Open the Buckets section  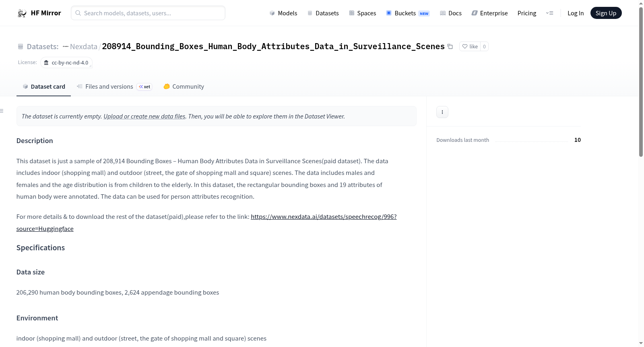click(408, 13)
